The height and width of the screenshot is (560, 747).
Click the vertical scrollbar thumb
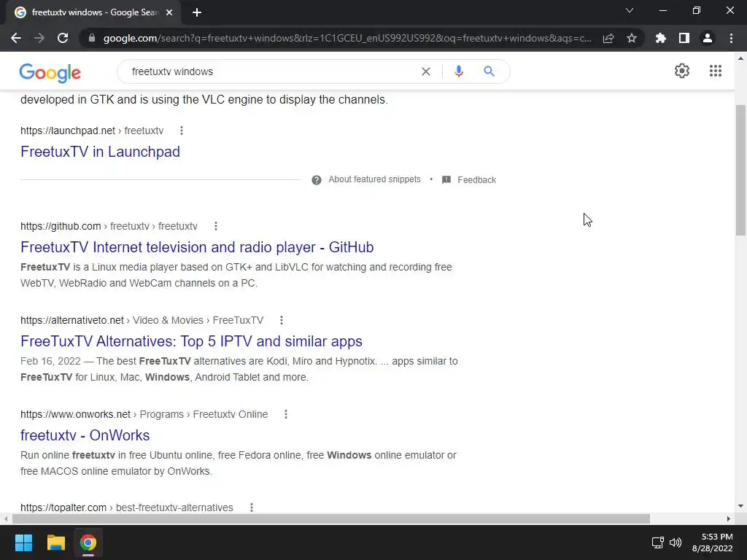point(740,170)
